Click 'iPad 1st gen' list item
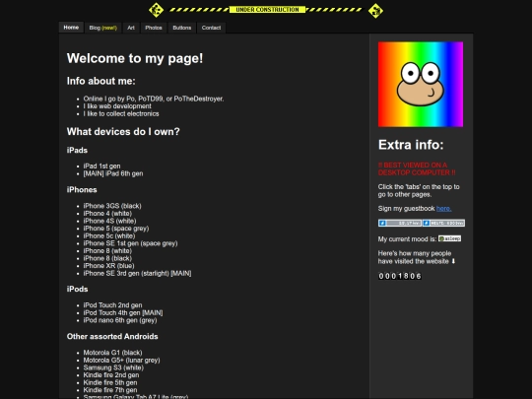The height and width of the screenshot is (399, 532). point(101,166)
